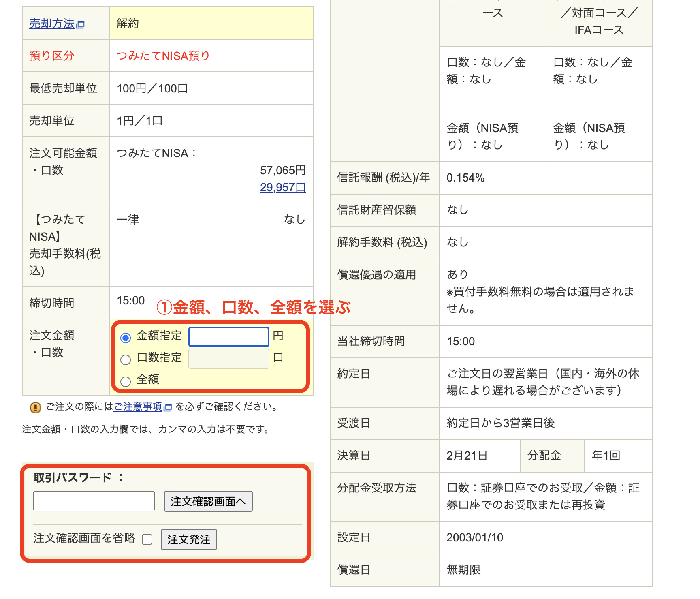Click the 決算日 label cell

pyautogui.click(x=385, y=456)
